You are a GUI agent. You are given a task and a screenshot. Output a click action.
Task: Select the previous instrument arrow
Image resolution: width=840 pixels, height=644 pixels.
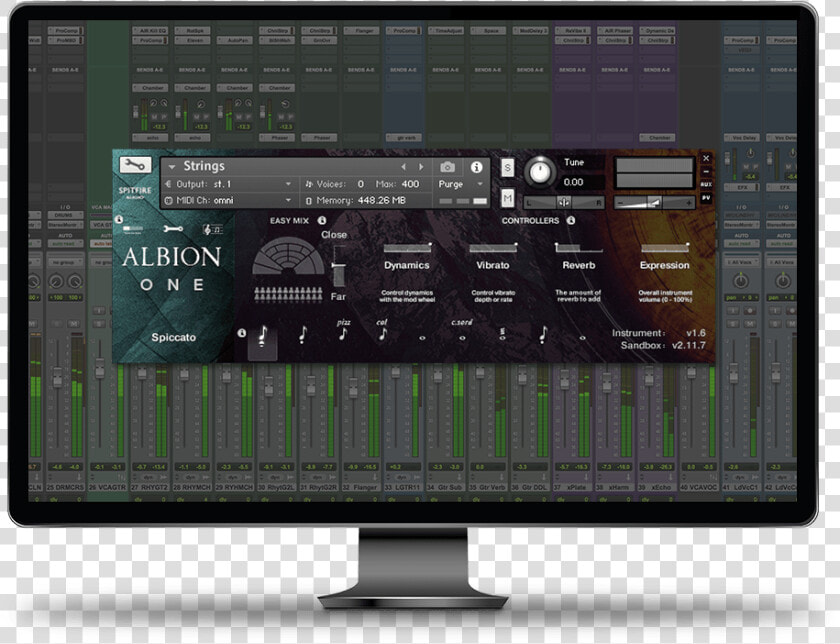click(403, 167)
